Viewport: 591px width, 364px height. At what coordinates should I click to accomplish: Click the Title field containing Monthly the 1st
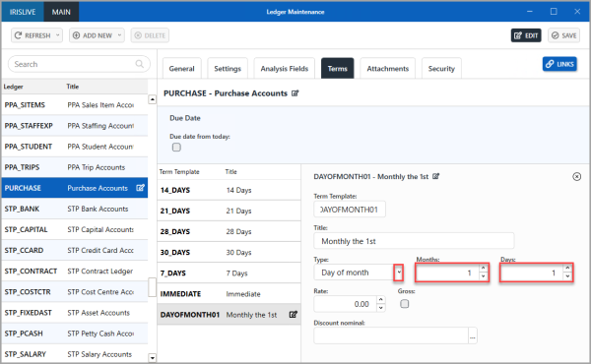point(414,241)
